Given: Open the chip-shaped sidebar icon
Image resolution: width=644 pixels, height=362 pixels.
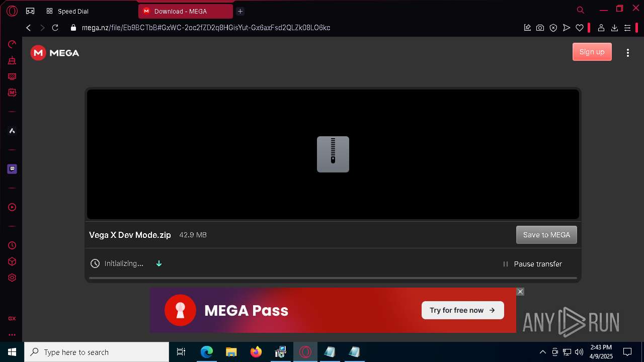Looking at the screenshot, I should (12, 93).
